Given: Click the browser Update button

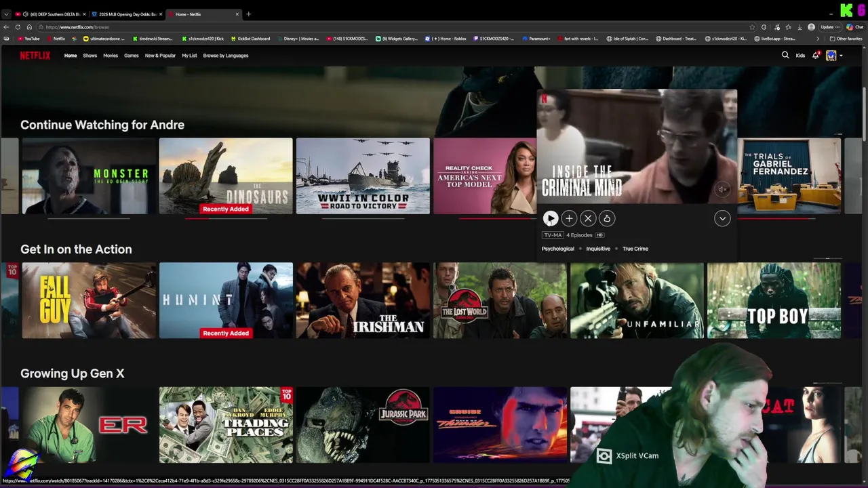Looking at the screenshot, I should [x=830, y=27].
